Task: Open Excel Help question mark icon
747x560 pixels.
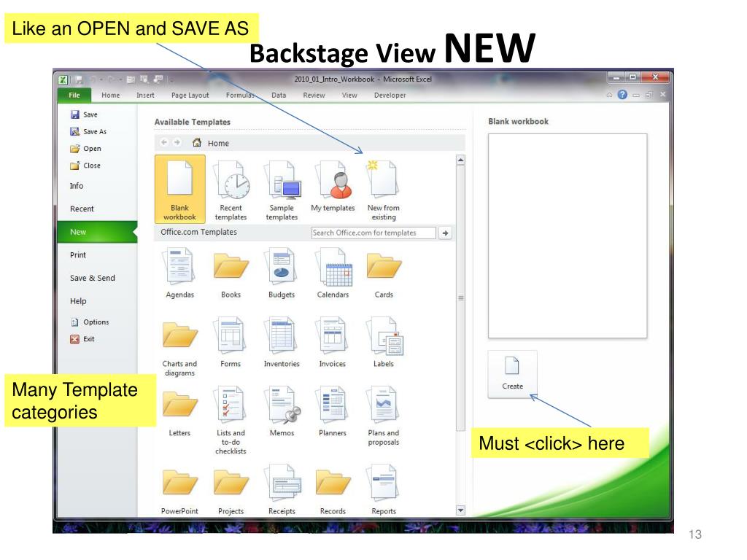Action: click(x=622, y=95)
